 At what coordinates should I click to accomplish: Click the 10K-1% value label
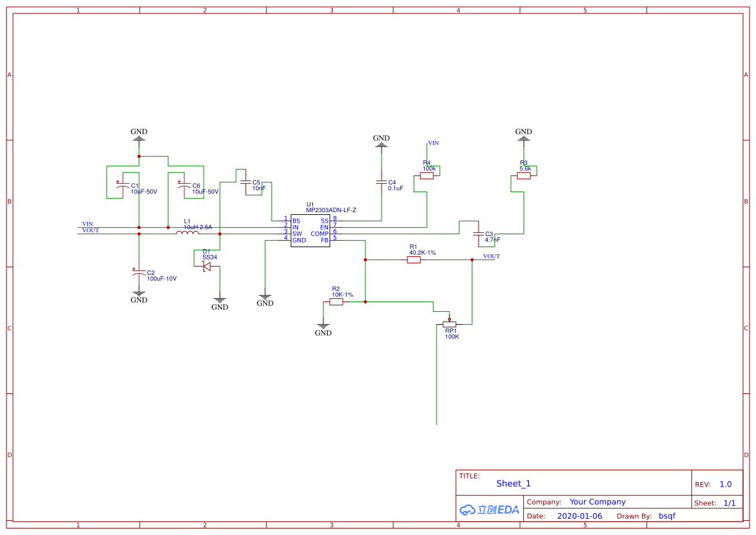coord(342,295)
